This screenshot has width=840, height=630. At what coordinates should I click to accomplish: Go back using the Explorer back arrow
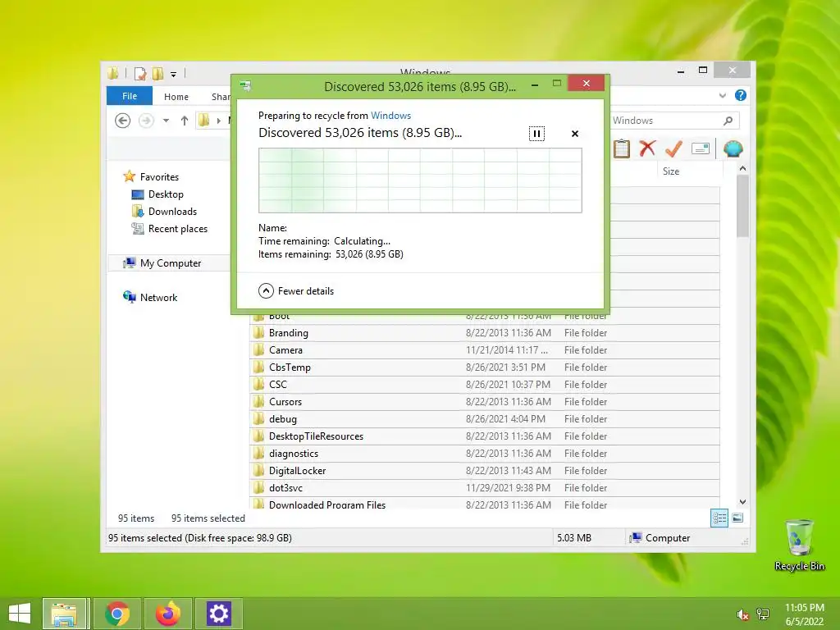(x=123, y=121)
